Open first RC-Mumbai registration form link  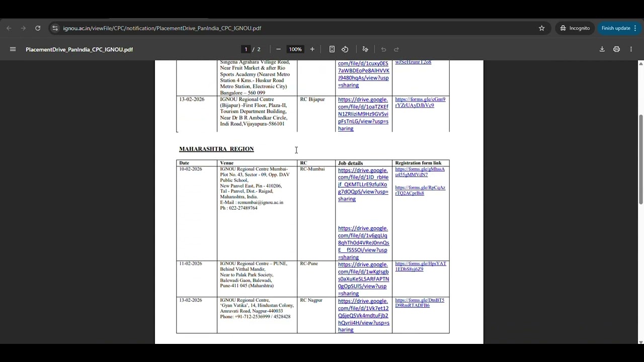pyautogui.click(x=420, y=172)
